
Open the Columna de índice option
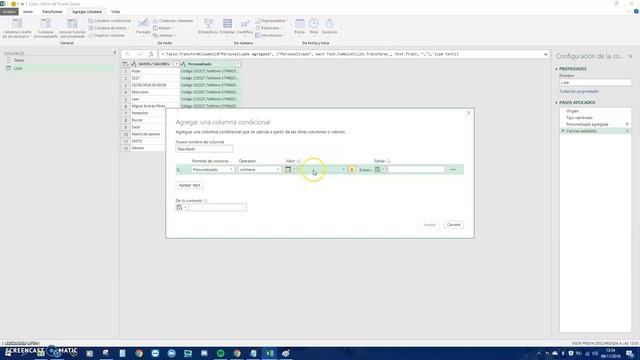point(109,28)
